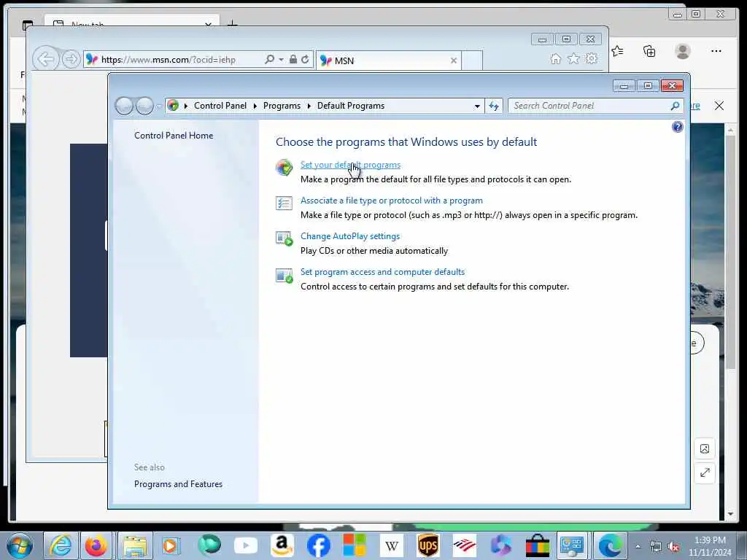747x560 pixels.
Task: Open Internet Explorer favorites star
Action: coord(573,59)
